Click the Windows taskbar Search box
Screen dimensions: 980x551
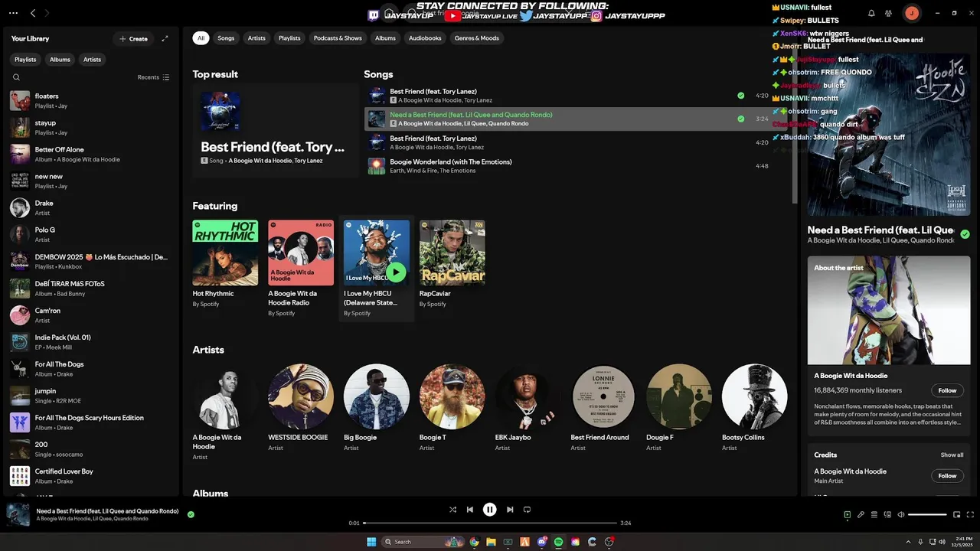(423, 542)
